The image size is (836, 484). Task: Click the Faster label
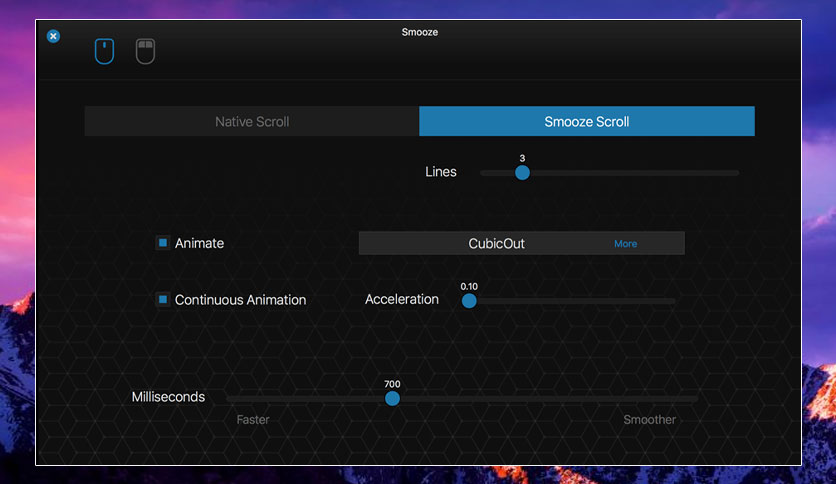(253, 420)
